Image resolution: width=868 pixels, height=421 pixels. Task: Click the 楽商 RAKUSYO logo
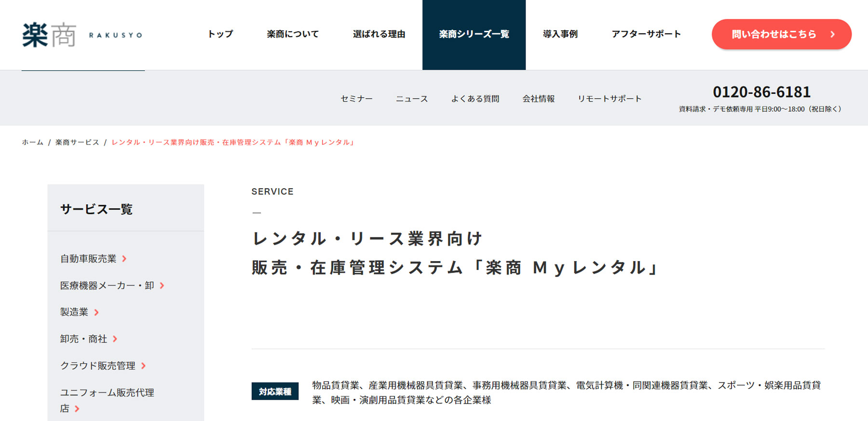click(82, 35)
